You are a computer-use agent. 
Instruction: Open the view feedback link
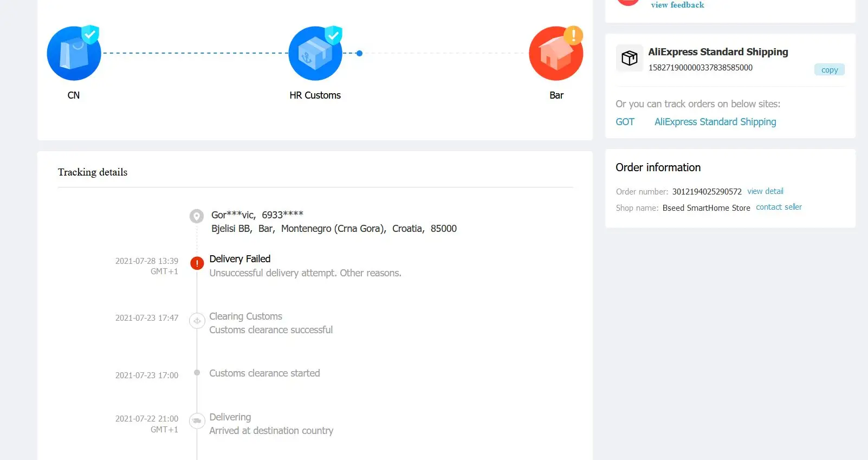(677, 5)
